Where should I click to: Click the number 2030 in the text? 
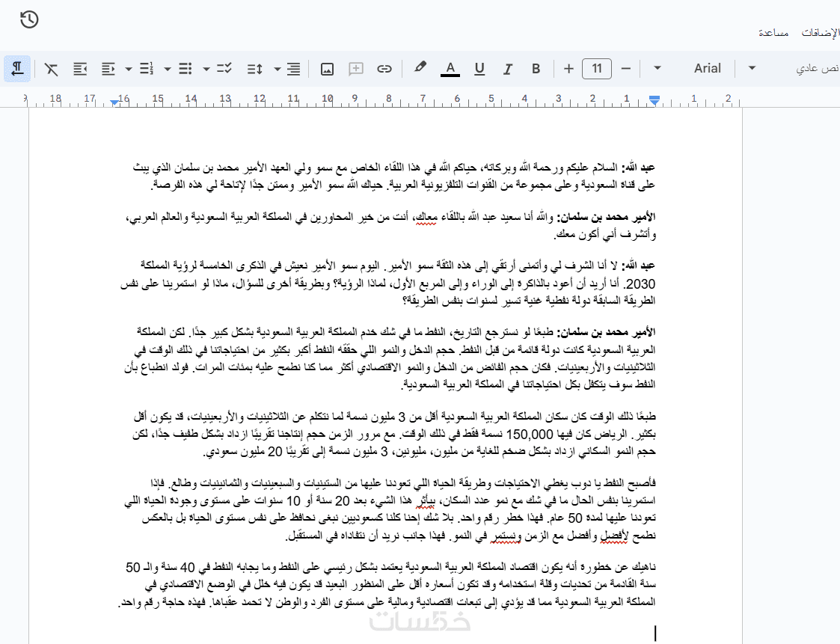pyautogui.click(x=641, y=283)
